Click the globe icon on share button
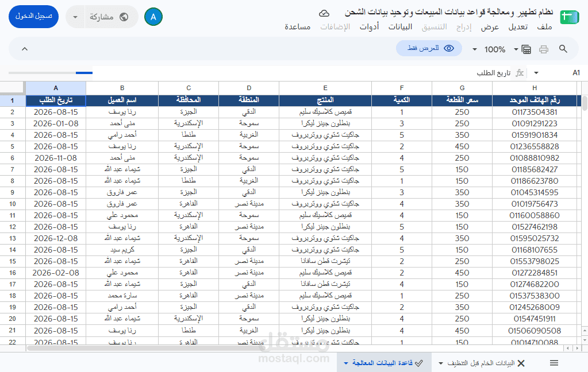588x372 pixels. coord(124,17)
